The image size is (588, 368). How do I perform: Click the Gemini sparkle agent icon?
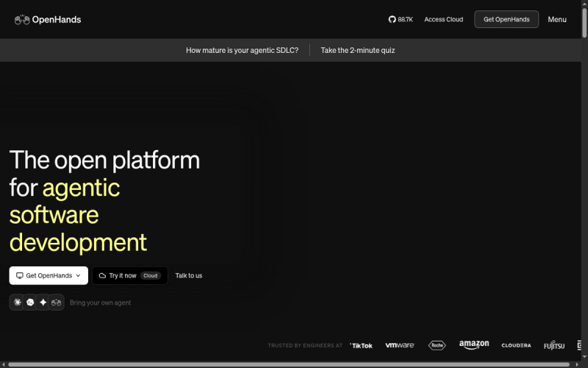coord(43,302)
